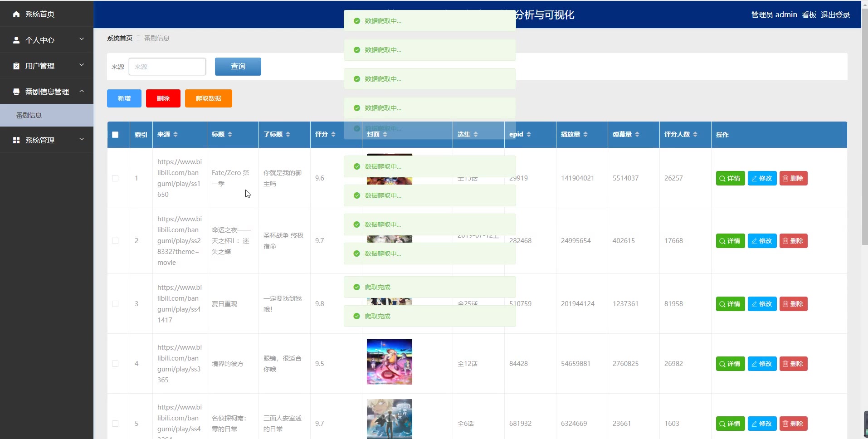
Task: Click 修改 for 名侦探柯南 row
Action: coord(762,424)
